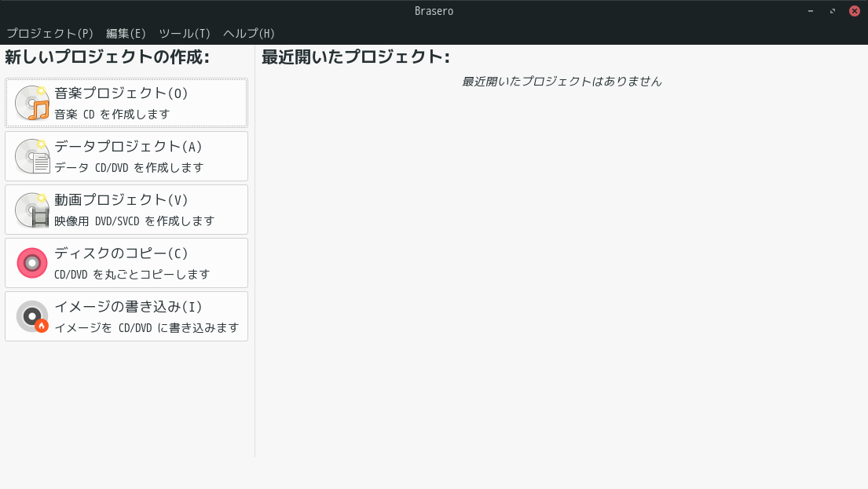Click the データ CD/DVD を作成します description

129,168
